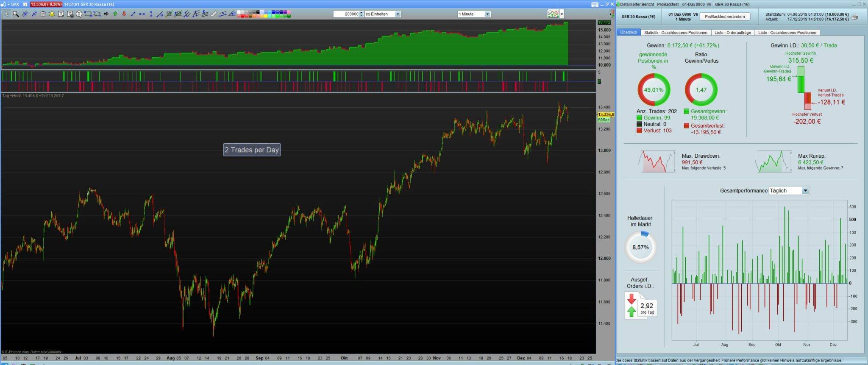Choose the ruler measurement tool

214,14
